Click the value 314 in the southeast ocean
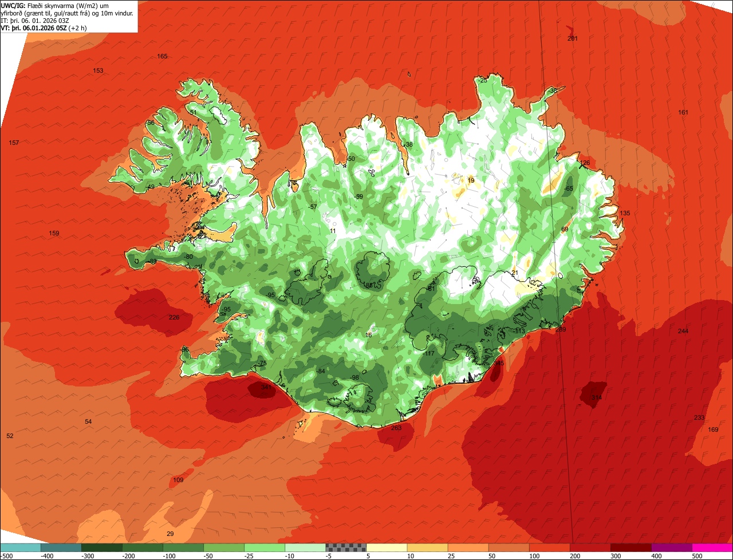The image size is (733, 560). tap(597, 397)
